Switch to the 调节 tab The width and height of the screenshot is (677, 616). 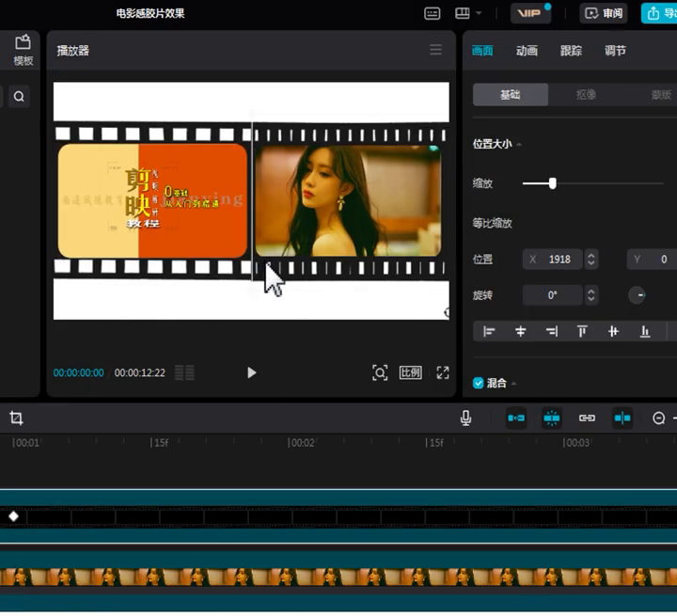(x=615, y=51)
